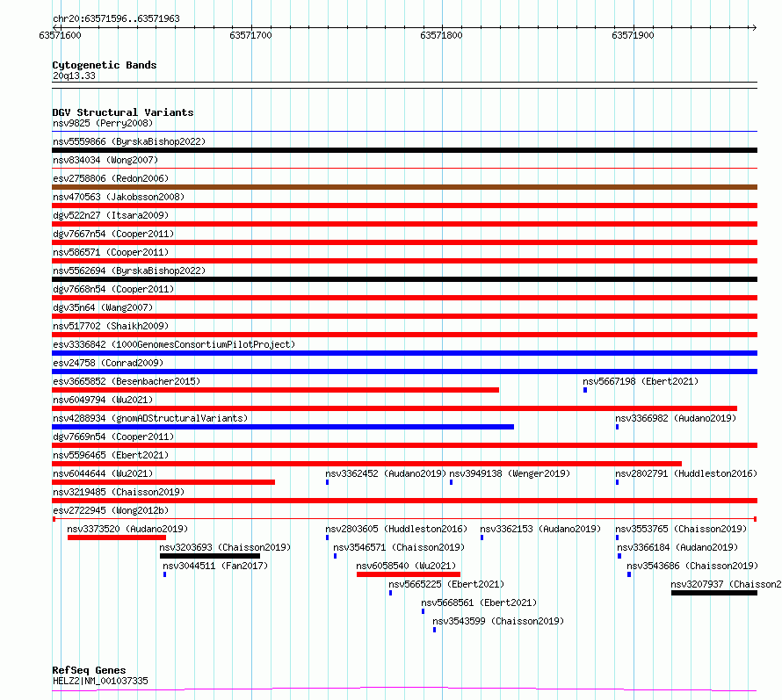782x700 pixels.
Task: Click the RefSeq Genes track title
Action: [89, 670]
